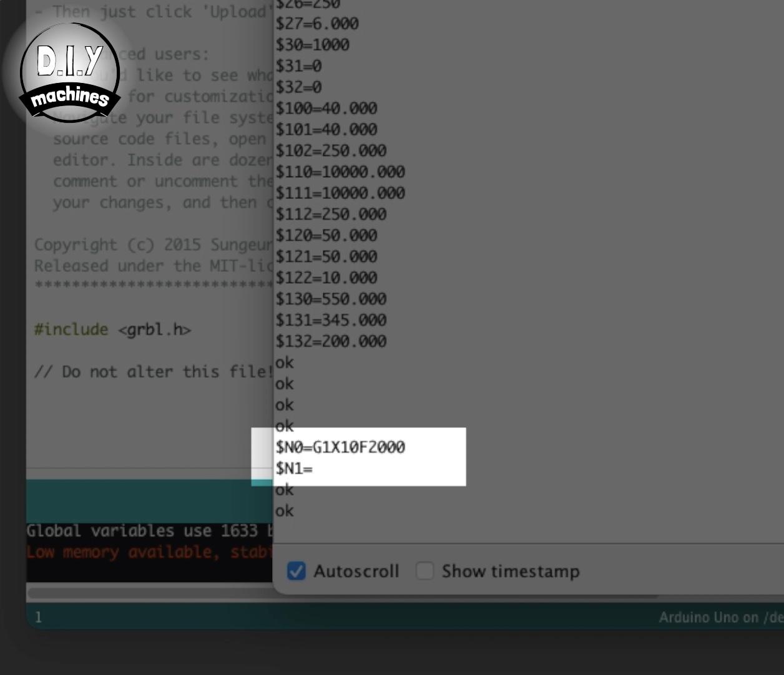Enable the Show timestamp checkbox
The width and height of the screenshot is (784, 675).
(425, 571)
